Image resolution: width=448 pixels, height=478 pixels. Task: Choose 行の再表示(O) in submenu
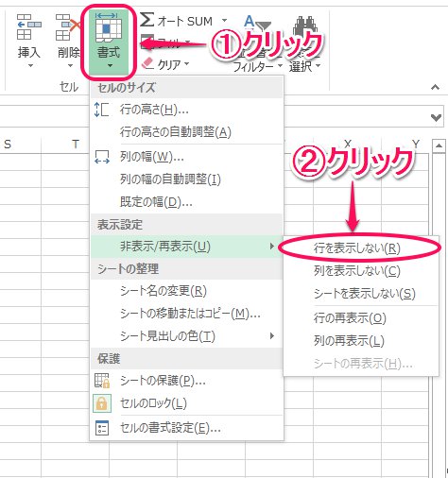361,318
